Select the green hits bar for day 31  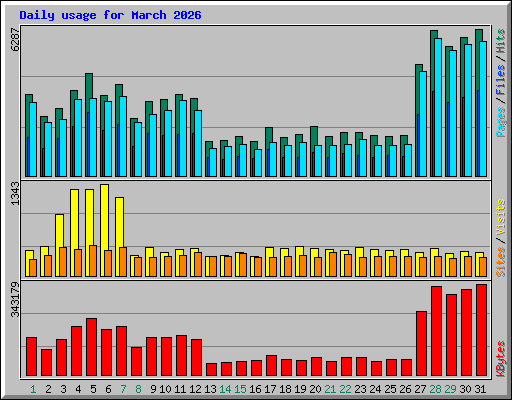pos(478,103)
